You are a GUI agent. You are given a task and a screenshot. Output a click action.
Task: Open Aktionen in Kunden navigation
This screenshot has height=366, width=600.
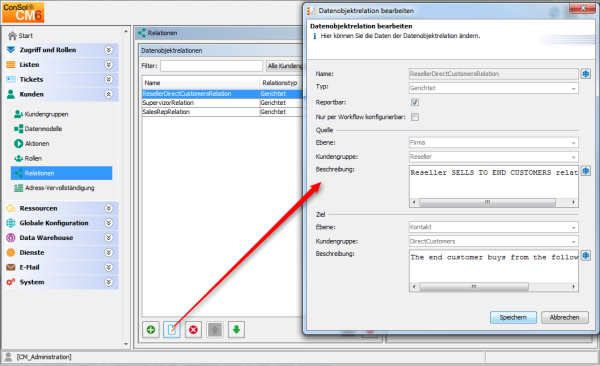37,144
